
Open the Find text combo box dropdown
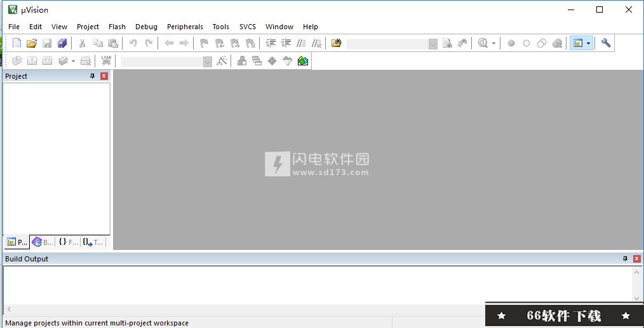point(433,44)
